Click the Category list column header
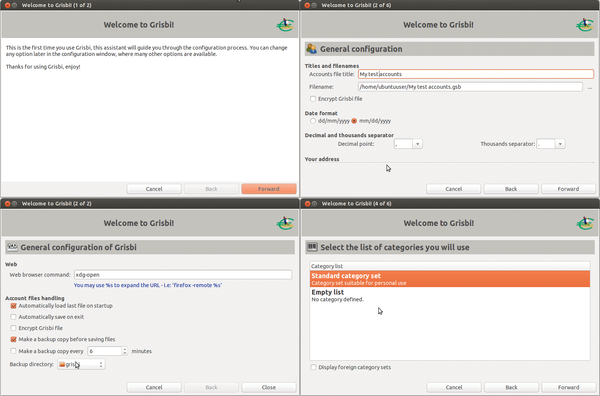This screenshot has height=396, width=600. coord(450,266)
